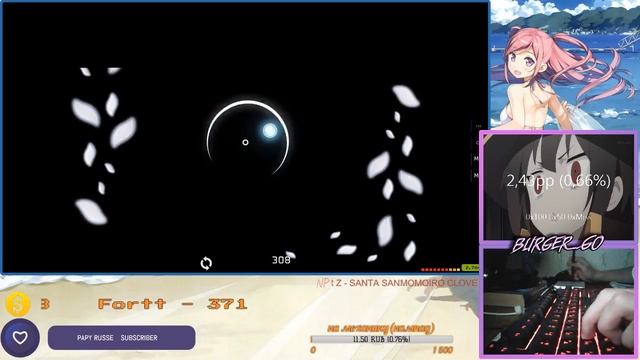The width and height of the screenshot is (640, 360).
Task: Click the white spinner ring arc
Action: point(248,138)
